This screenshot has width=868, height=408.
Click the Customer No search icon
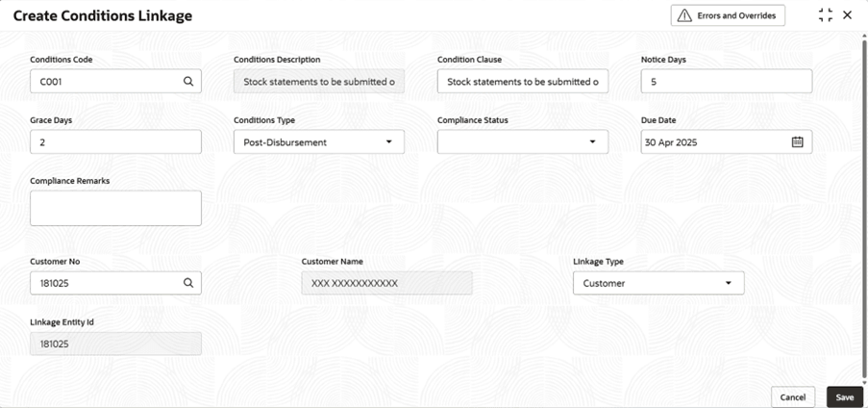pyautogui.click(x=188, y=283)
